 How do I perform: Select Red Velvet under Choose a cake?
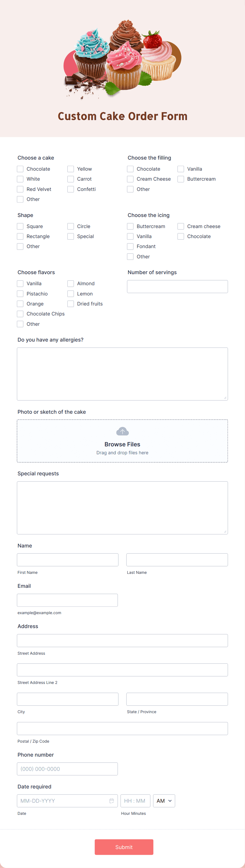[20, 189]
